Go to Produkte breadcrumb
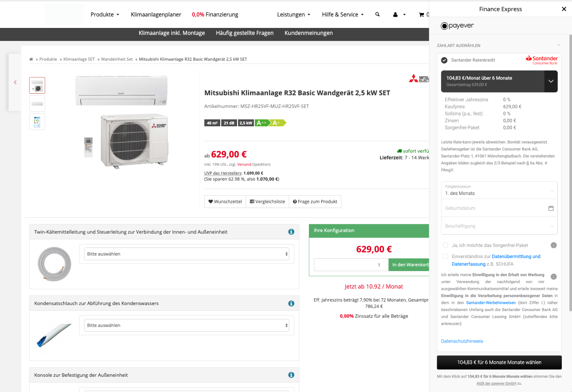 coord(48,59)
